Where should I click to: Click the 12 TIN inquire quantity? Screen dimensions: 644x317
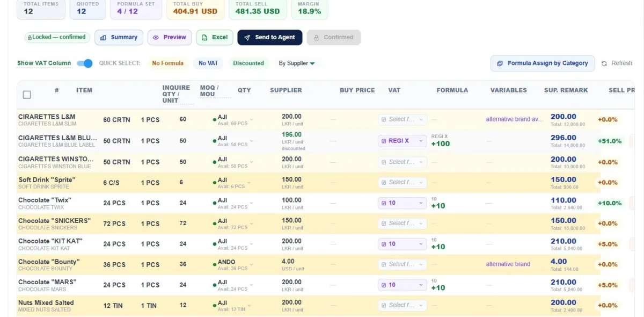click(x=113, y=306)
